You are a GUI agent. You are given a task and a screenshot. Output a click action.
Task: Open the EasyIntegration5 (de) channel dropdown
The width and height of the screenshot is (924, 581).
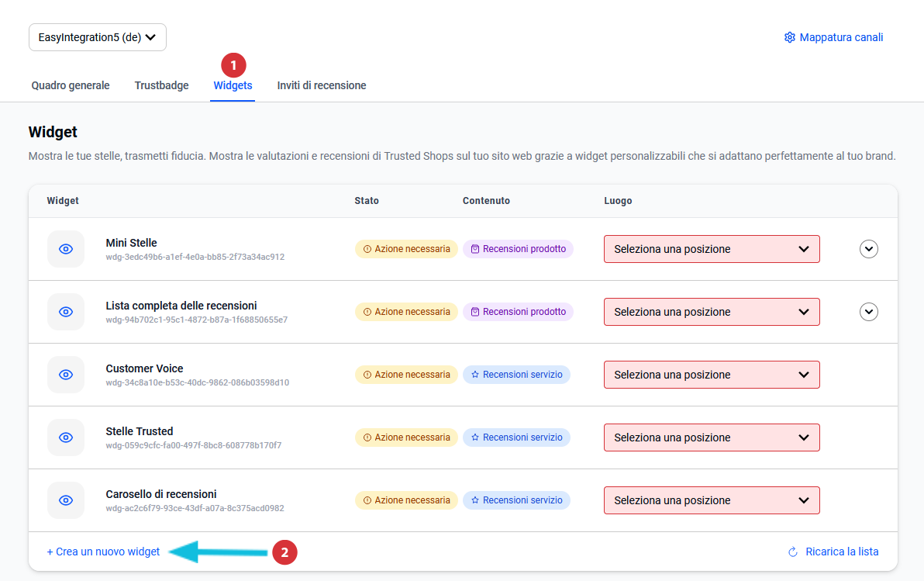coord(98,37)
